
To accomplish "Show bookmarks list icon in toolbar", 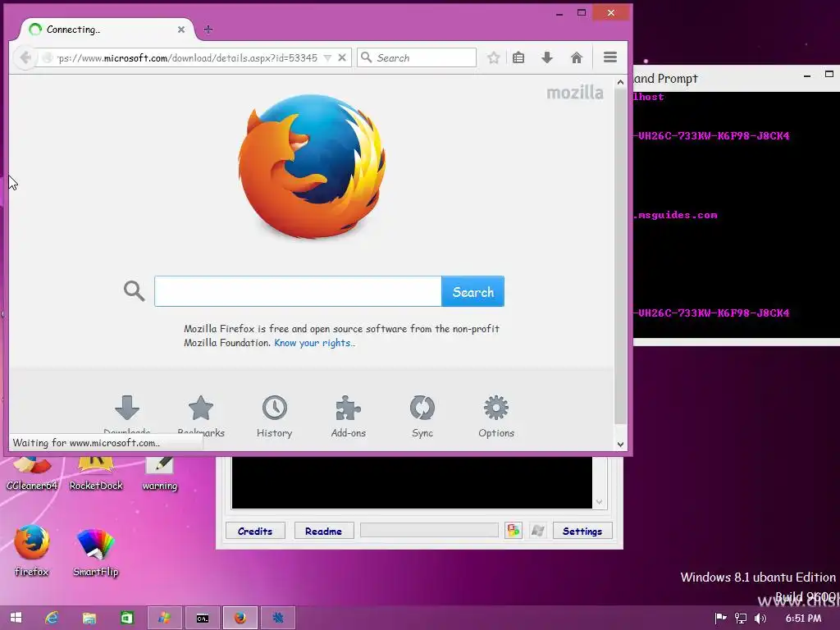I will pos(518,58).
